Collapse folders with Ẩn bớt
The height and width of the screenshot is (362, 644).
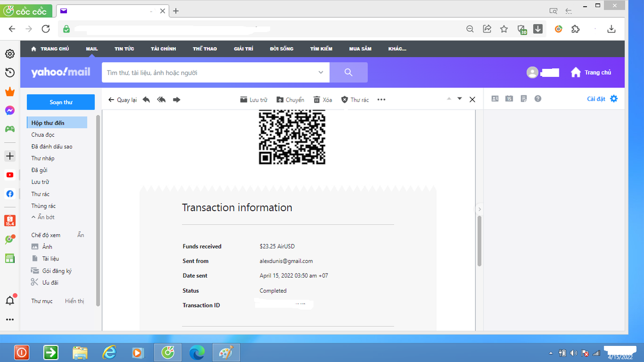[x=43, y=217]
